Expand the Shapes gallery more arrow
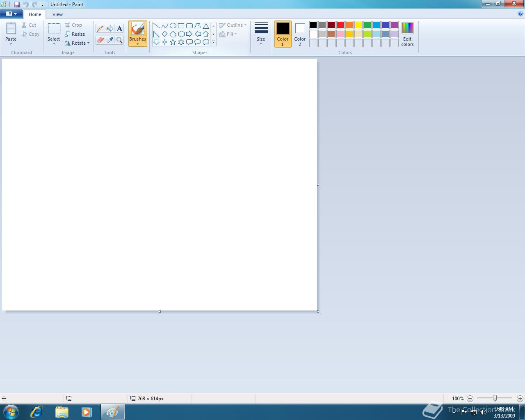This screenshot has height=420, width=525. (x=213, y=42)
